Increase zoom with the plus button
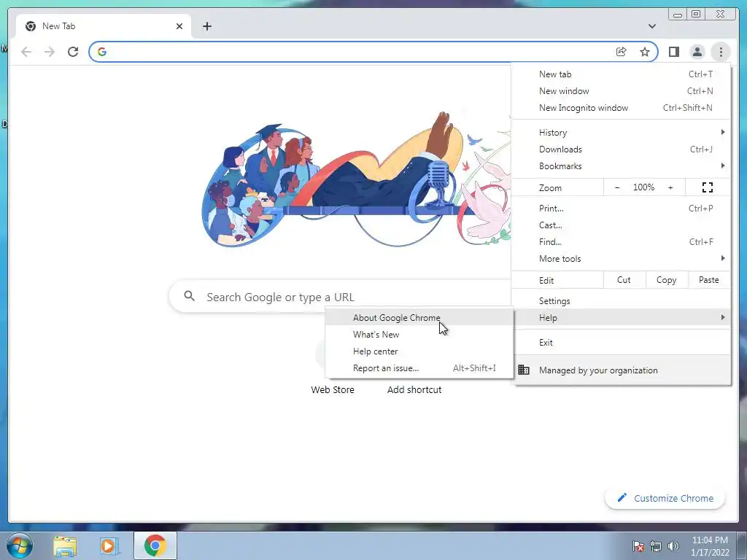This screenshot has height=560, width=747. click(670, 187)
